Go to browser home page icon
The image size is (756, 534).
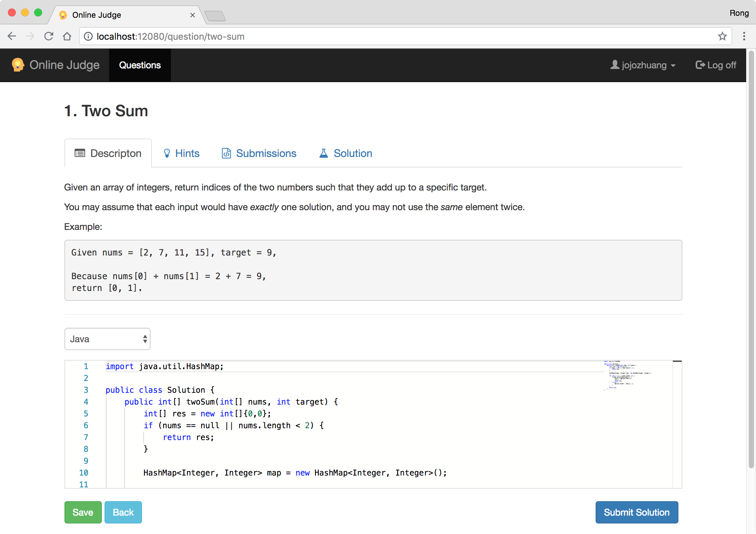tap(67, 36)
